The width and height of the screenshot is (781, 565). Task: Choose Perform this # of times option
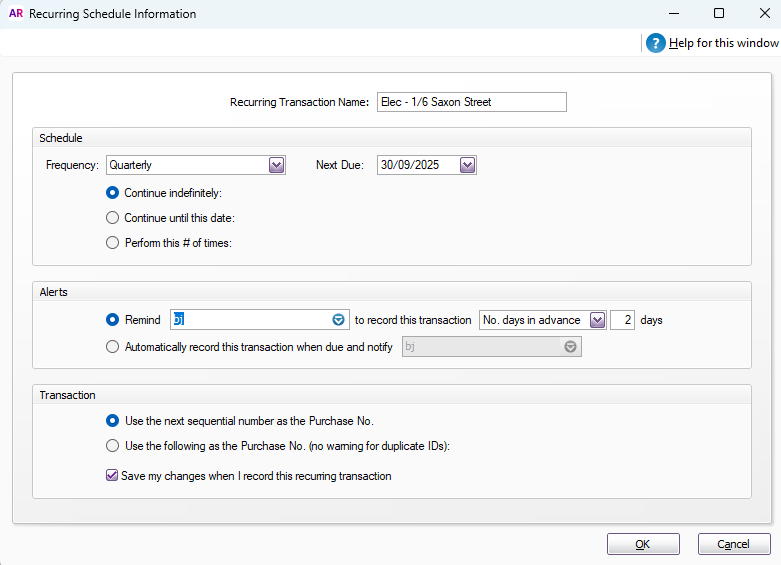(x=113, y=243)
